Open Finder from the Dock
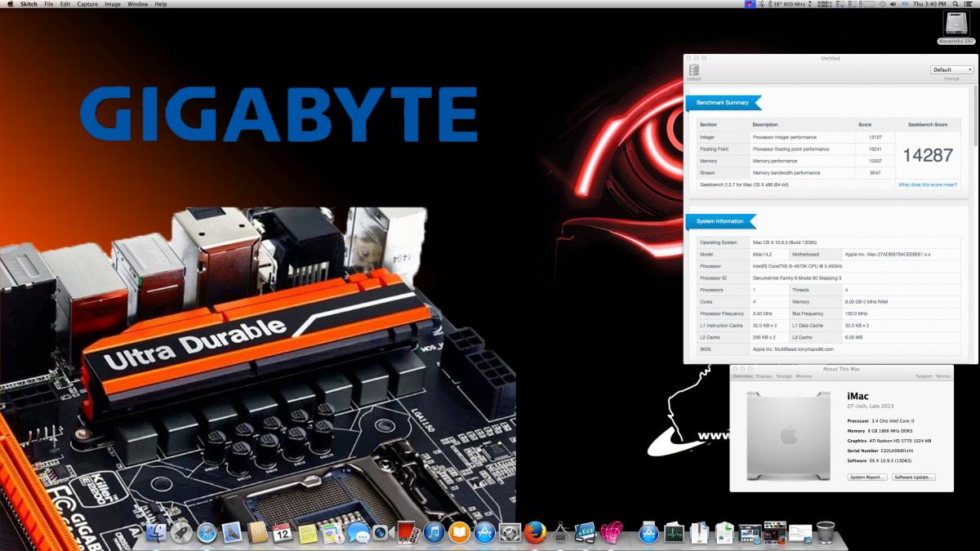980x551 pixels. [x=156, y=533]
